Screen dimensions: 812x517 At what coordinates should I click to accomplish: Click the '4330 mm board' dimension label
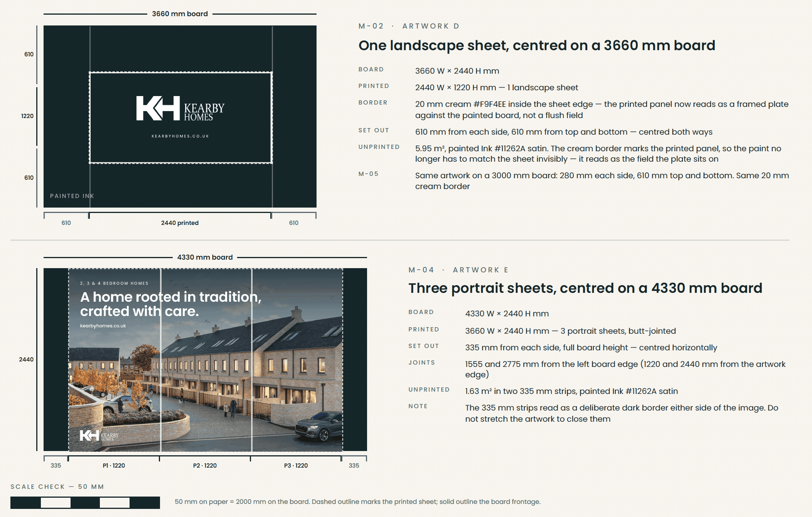click(205, 257)
